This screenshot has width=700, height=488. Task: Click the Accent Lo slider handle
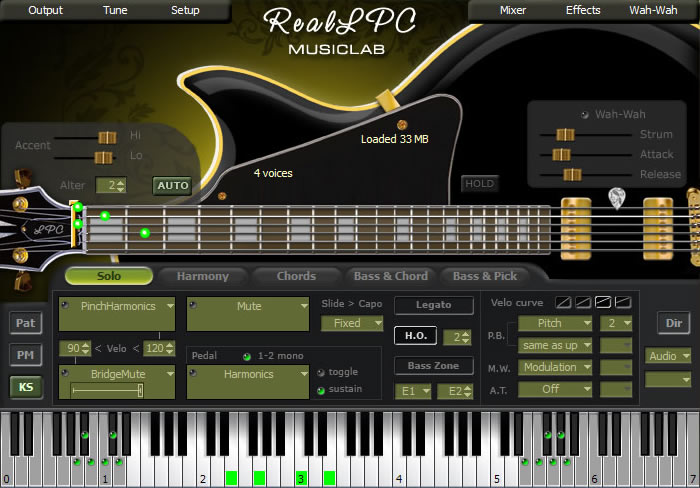tap(103, 158)
